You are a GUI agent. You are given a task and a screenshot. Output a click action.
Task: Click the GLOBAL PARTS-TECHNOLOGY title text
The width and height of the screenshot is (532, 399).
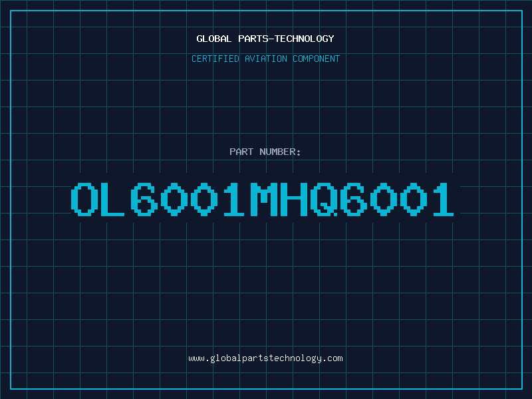[265, 39]
